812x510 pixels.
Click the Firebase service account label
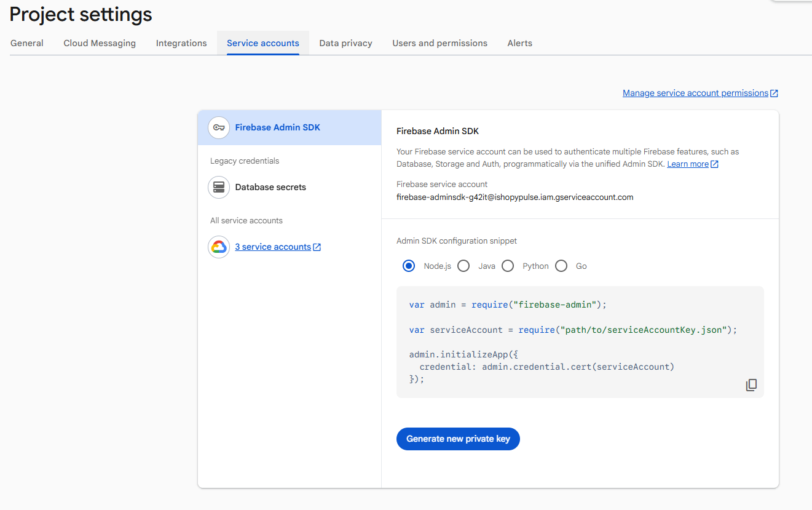click(x=442, y=185)
